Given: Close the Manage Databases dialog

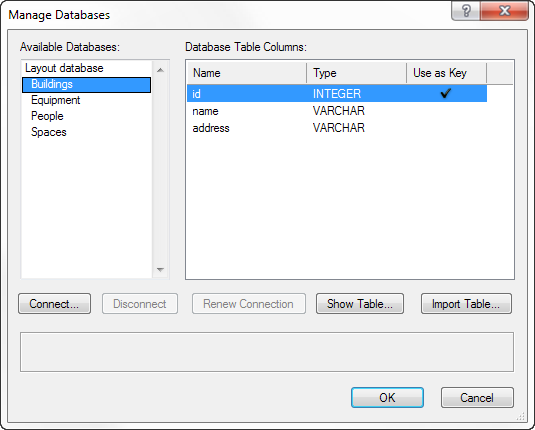Looking at the screenshot, I should 504,11.
